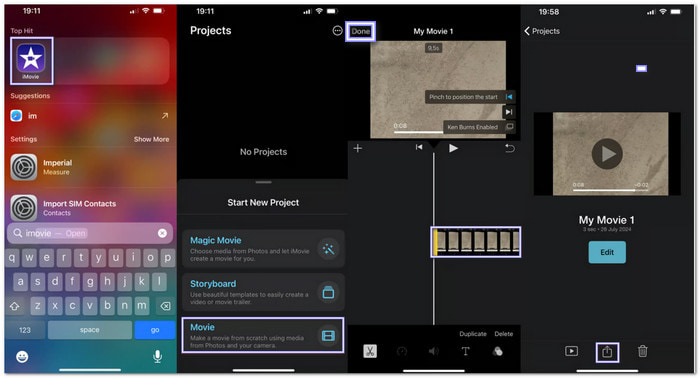Tap the blue go key

pos(154,330)
